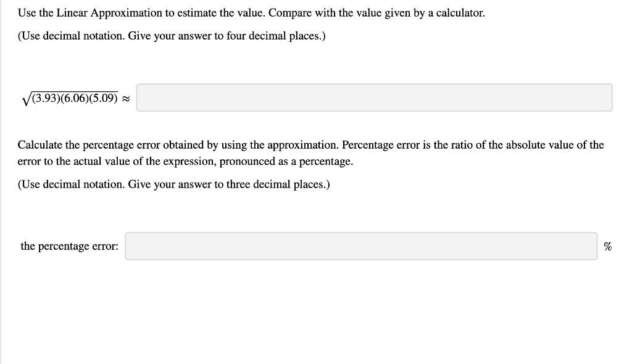
Task: Click the approximation answer input field
Action: [x=373, y=97]
